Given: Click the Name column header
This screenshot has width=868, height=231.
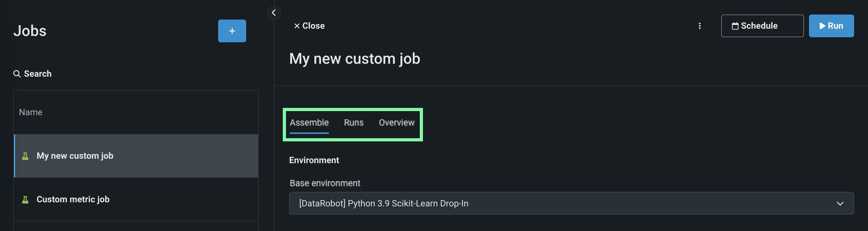Looking at the screenshot, I should [x=31, y=112].
